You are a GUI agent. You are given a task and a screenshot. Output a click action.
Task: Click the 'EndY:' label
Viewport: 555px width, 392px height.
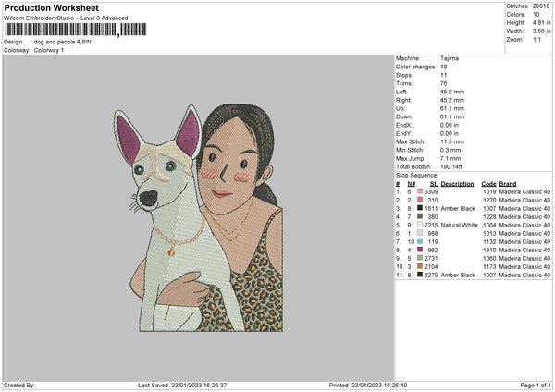pyautogui.click(x=404, y=133)
